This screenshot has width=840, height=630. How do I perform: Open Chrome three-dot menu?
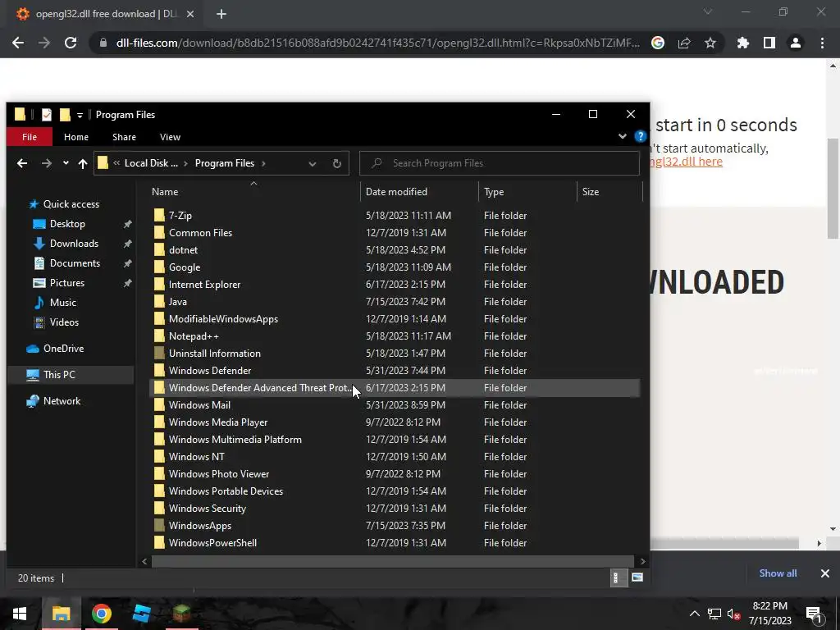click(x=822, y=43)
